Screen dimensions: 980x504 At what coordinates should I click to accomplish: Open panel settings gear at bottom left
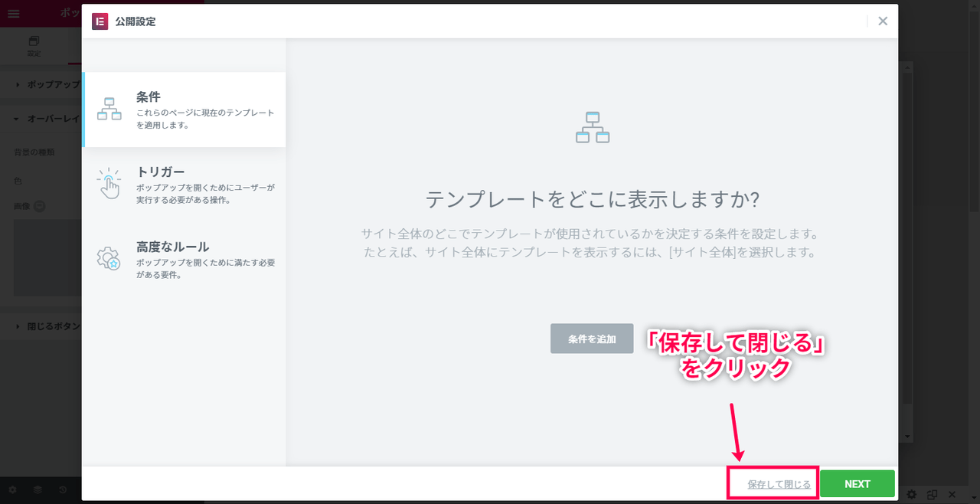pos(12,489)
